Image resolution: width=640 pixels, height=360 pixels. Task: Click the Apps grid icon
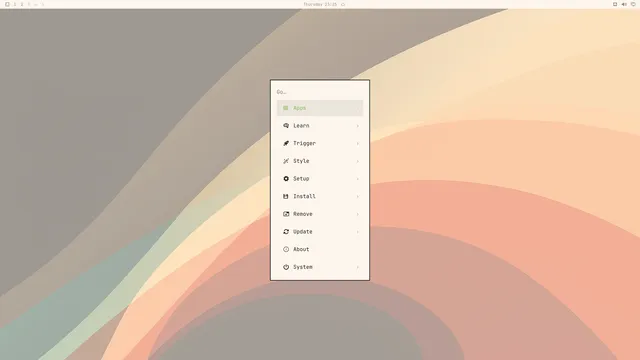point(286,108)
